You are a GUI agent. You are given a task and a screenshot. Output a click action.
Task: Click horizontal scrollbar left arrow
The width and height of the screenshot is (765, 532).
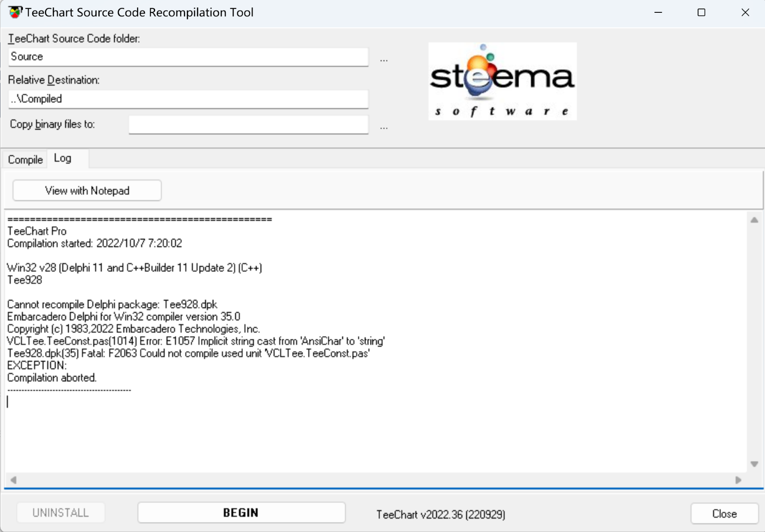(x=13, y=480)
